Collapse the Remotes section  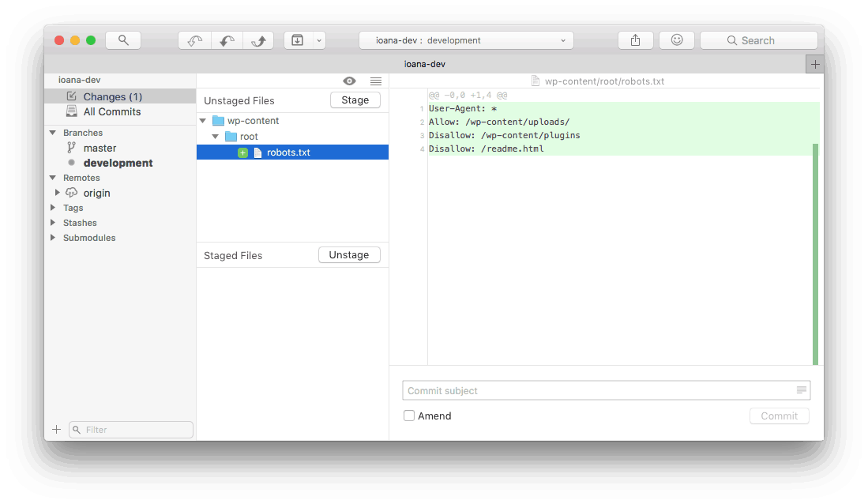tap(53, 178)
